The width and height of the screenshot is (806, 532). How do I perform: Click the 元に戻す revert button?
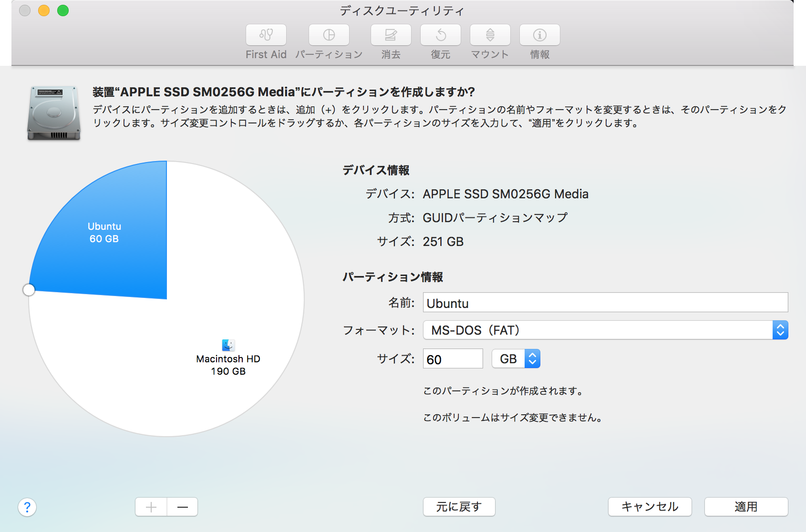click(x=459, y=507)
